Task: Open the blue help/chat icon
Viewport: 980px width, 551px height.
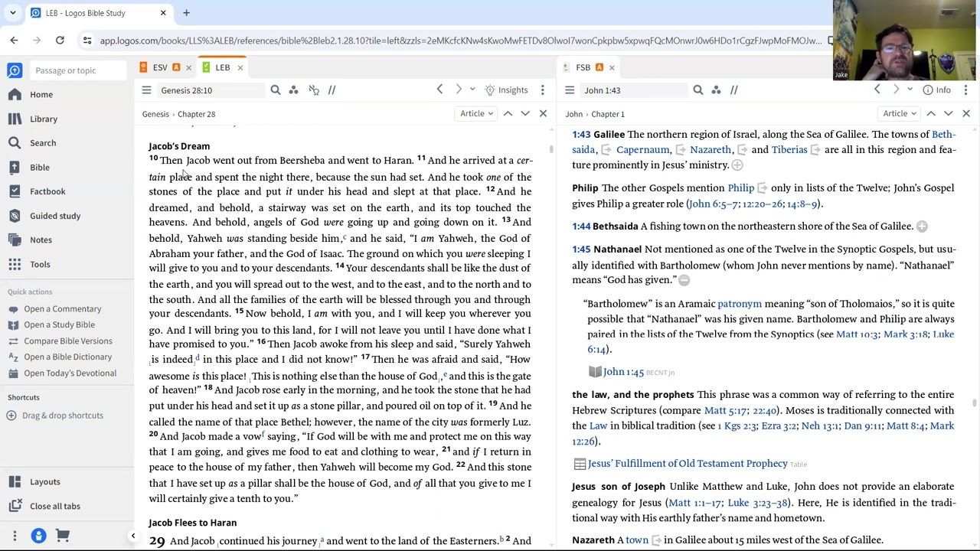Action: coord(38,536)
